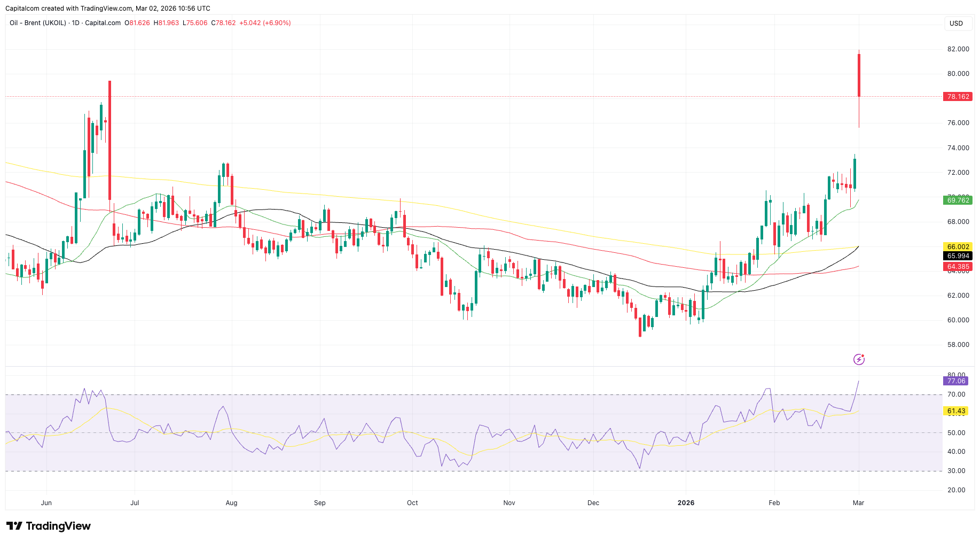Click the red 64.385 moving average label

click(x=958, y=267)
